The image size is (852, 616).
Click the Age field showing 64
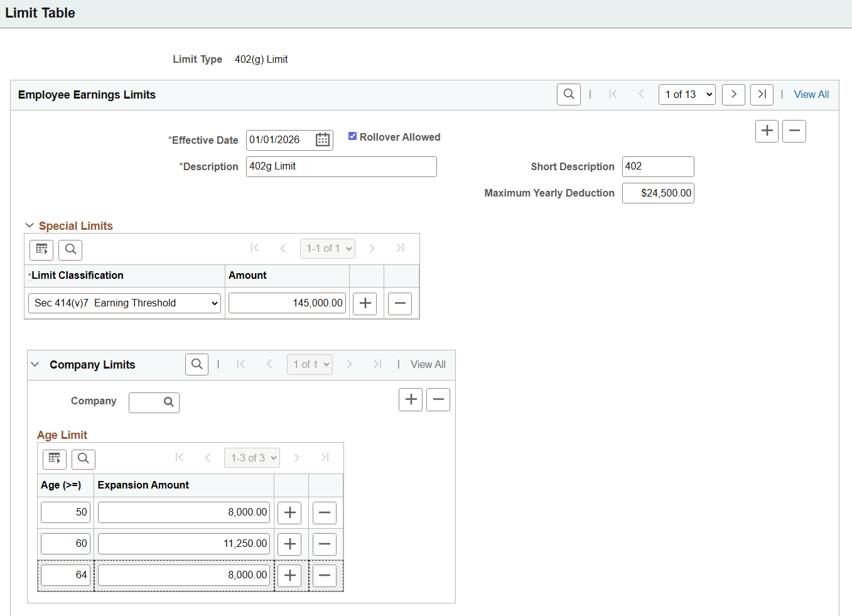(65, 575)
